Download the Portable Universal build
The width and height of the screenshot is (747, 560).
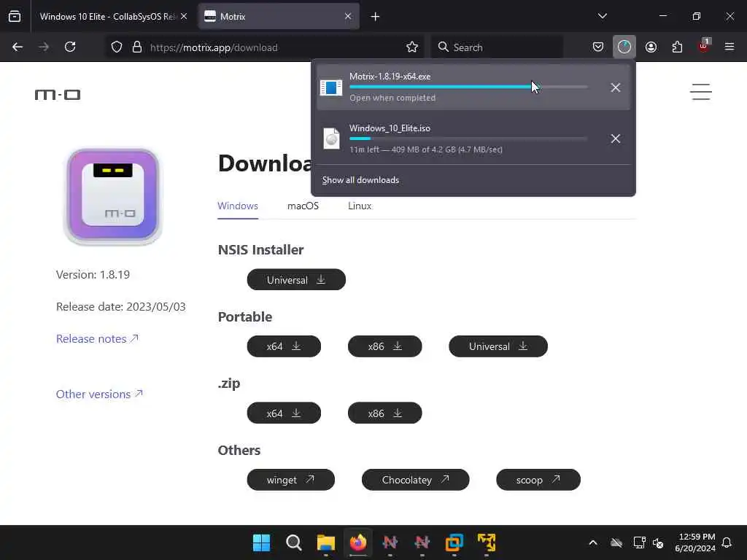point(498,346)
